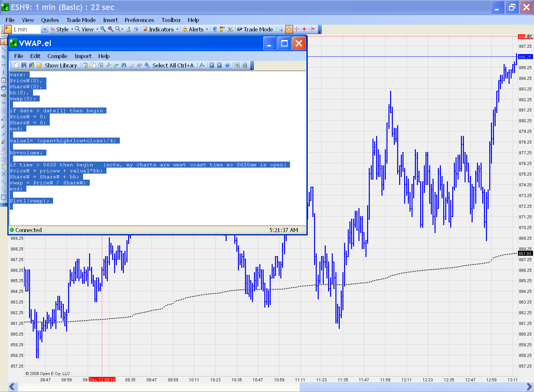The width and height of the screenshot is (534, 392).
Task: Click the font size Aa icon in editor toolbar
Action: point(139,65)
